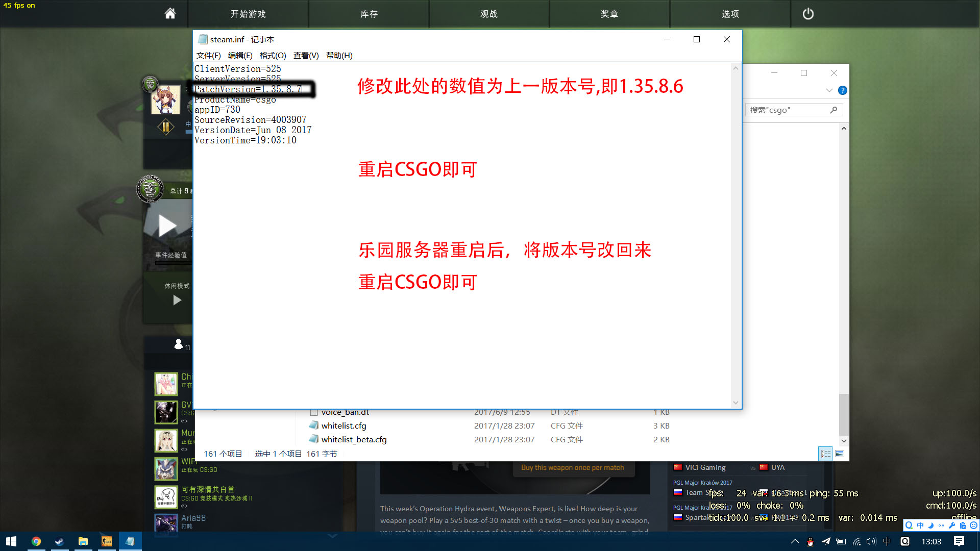Image resolution: width=980 pixels, height=551 pixels.
Task: Show hidden system tray icons chevron
Action: (x=795, y=541)
